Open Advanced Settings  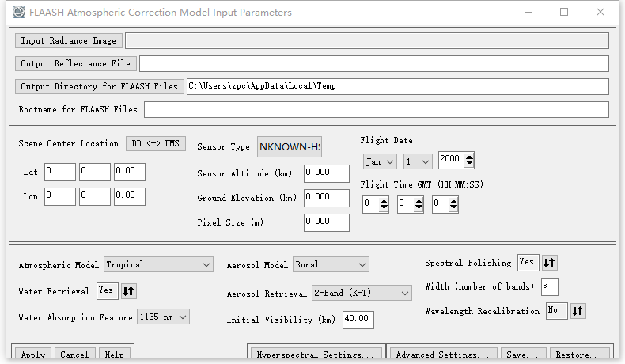click(442, 354)
